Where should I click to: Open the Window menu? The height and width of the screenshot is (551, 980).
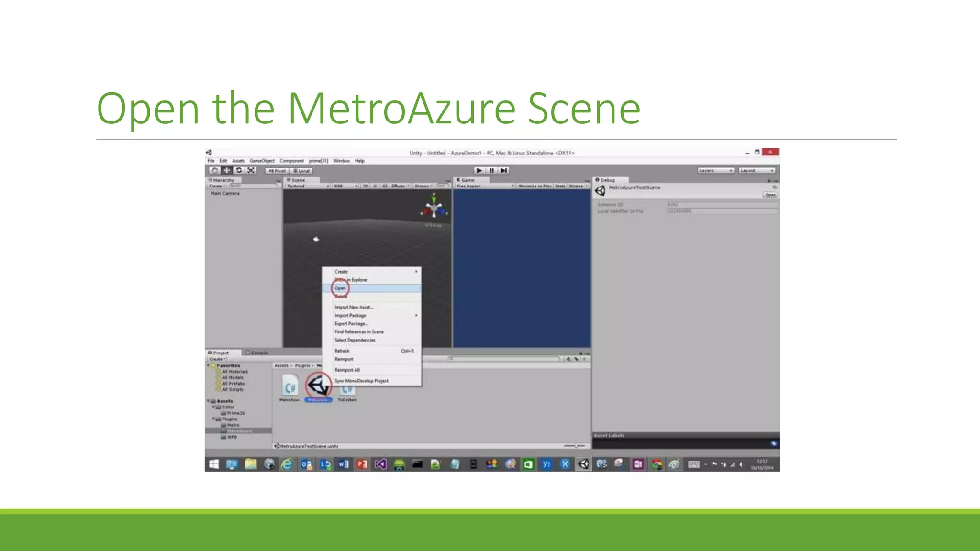[x=341, y=161]
